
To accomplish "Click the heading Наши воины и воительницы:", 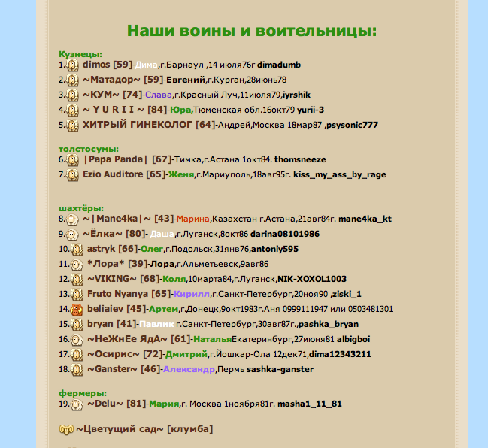I will 252,31.
